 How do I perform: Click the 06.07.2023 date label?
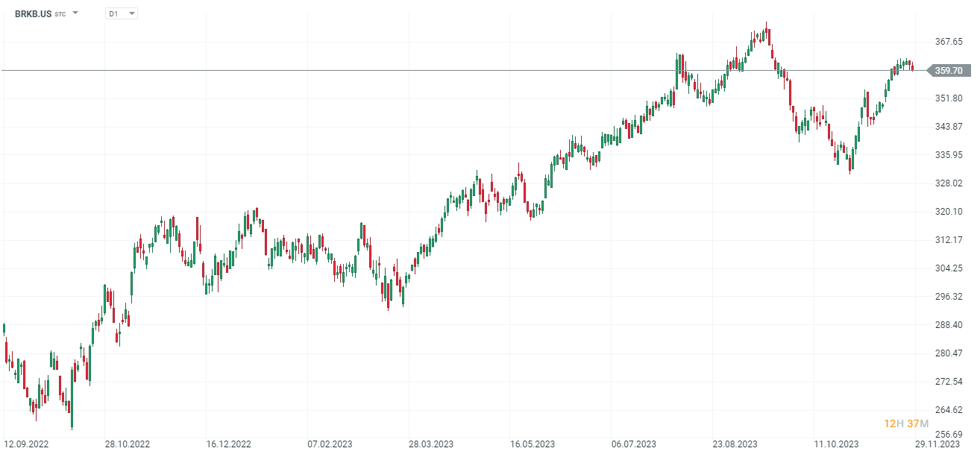[635, 444]
